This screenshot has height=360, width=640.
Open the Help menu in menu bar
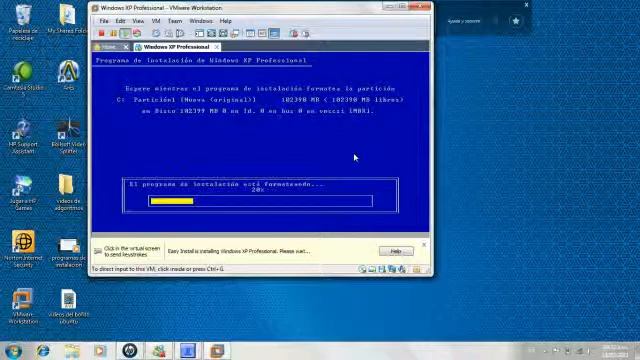coord(225,21)
